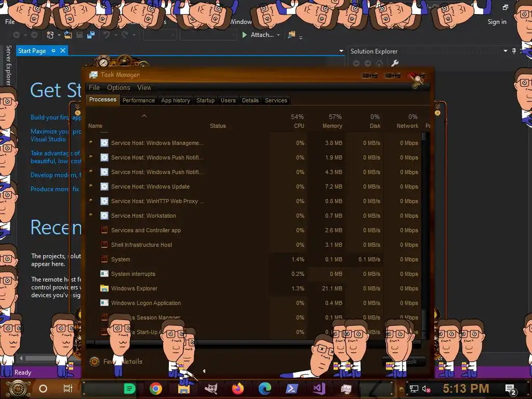Click the Service Host: Windows Update gear icon
532x399 pixels.
[x=104, y=187]
